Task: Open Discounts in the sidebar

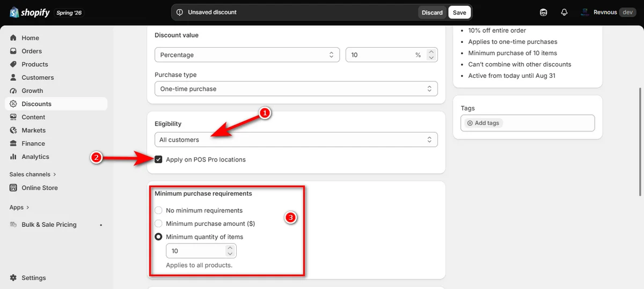Action: 56,104
